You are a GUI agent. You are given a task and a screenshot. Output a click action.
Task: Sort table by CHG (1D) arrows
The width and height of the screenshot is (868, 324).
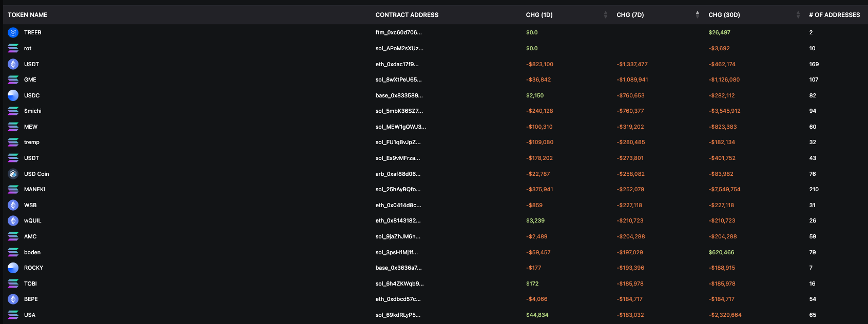[x=606, y=15]
